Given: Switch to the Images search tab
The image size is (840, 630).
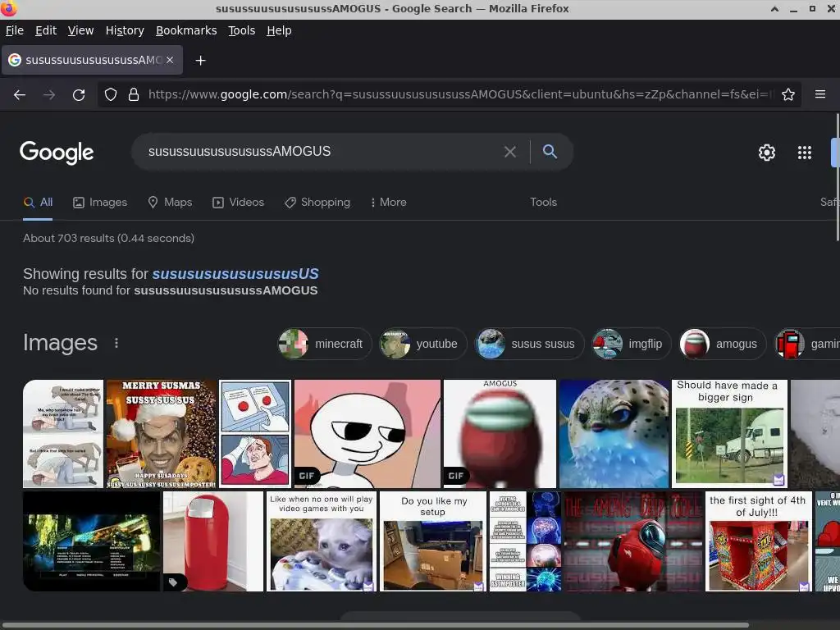Looking at the screenshot, I should (x=100, y=203).
